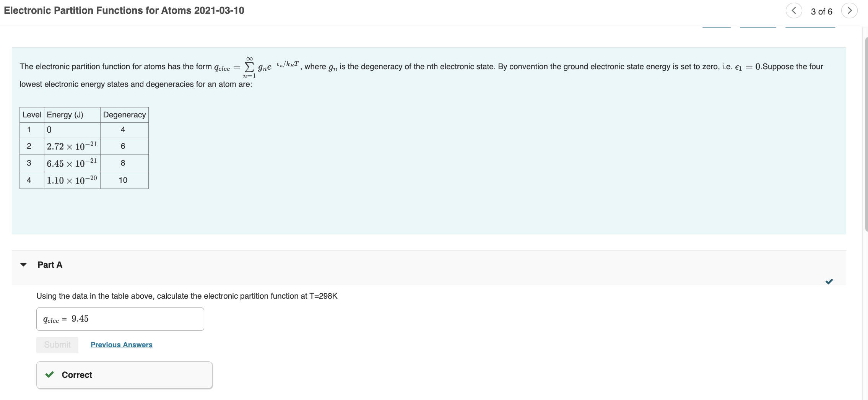868x400 pixels.
Task: Open Previous Answers
Action: tap(121, 345)
